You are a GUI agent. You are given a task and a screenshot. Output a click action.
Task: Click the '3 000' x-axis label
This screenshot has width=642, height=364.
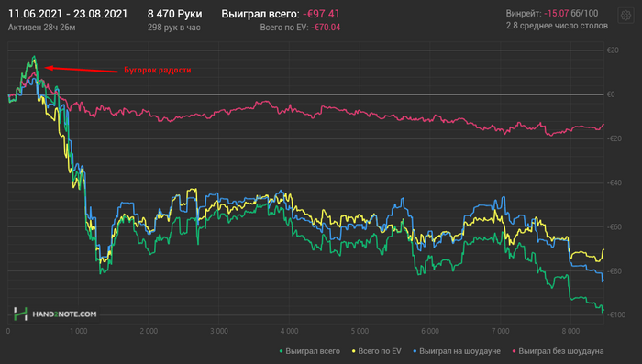click(x=219, y=331)
